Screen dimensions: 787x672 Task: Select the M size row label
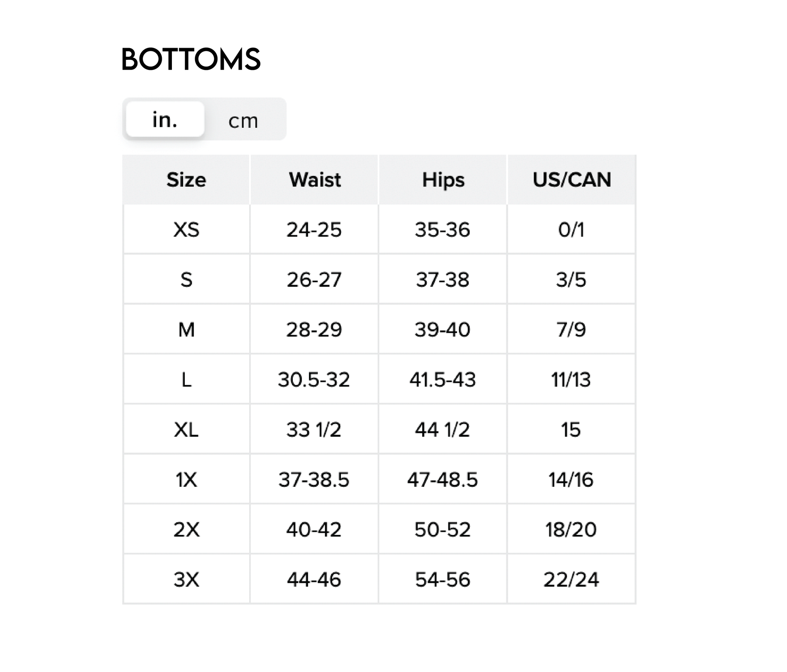[x=186, y=330]
